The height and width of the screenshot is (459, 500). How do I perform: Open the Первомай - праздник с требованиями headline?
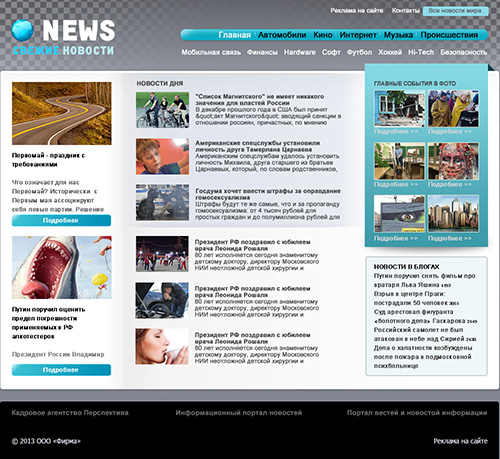pyautogui.click(x=48, y=160)
